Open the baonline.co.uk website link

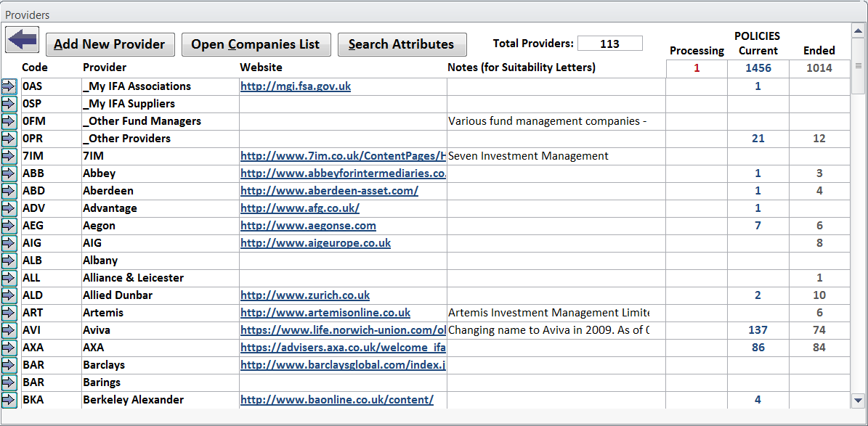336,400
